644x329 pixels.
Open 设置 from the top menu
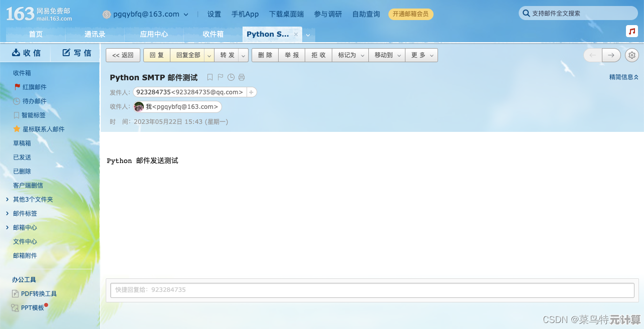pyautogui.click(x=214, y=14)
